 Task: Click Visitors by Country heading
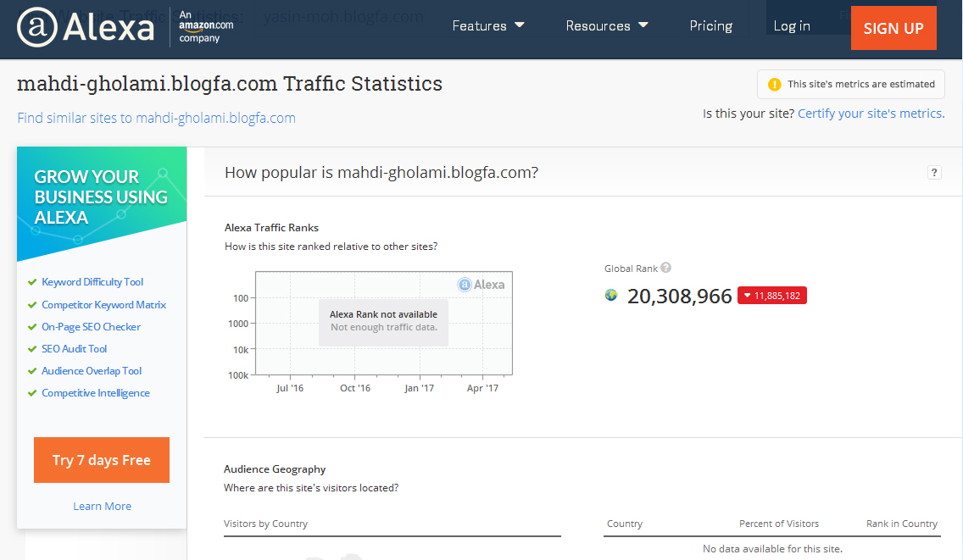[265, 524]
